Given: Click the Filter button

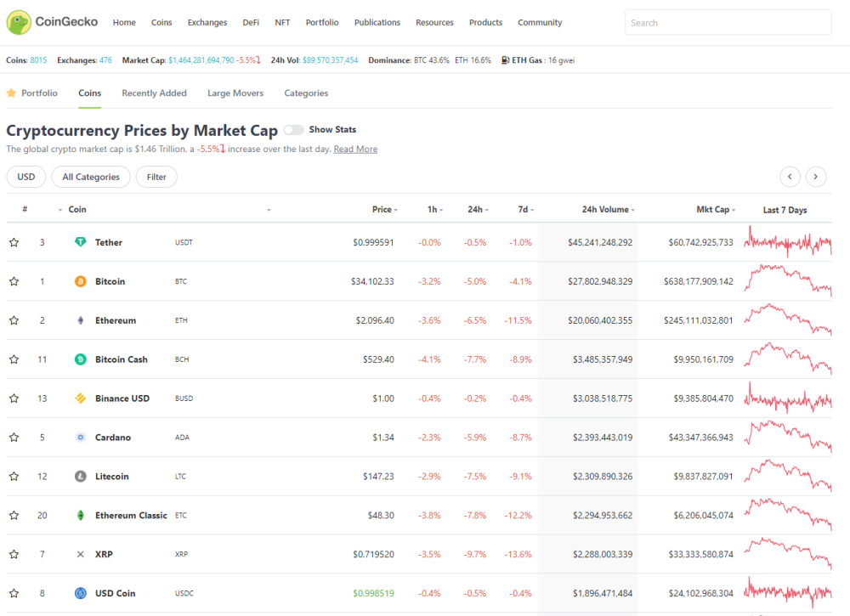Looking at the screenshot, I should coord(156,177).
